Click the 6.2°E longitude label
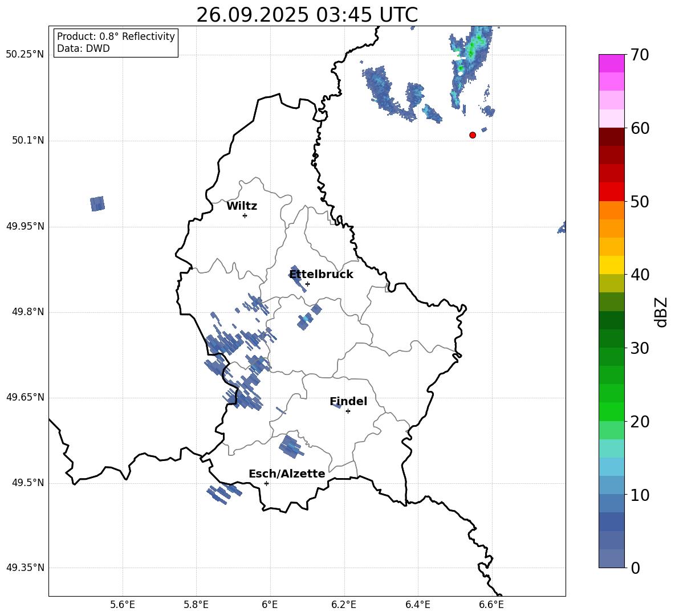The image size is (675, 616). (x=344, y=605)
